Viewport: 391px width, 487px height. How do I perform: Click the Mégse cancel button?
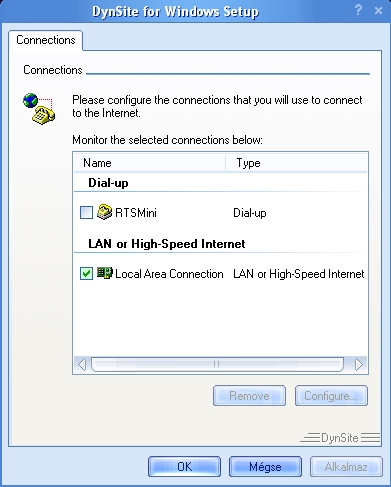(265, 467)
